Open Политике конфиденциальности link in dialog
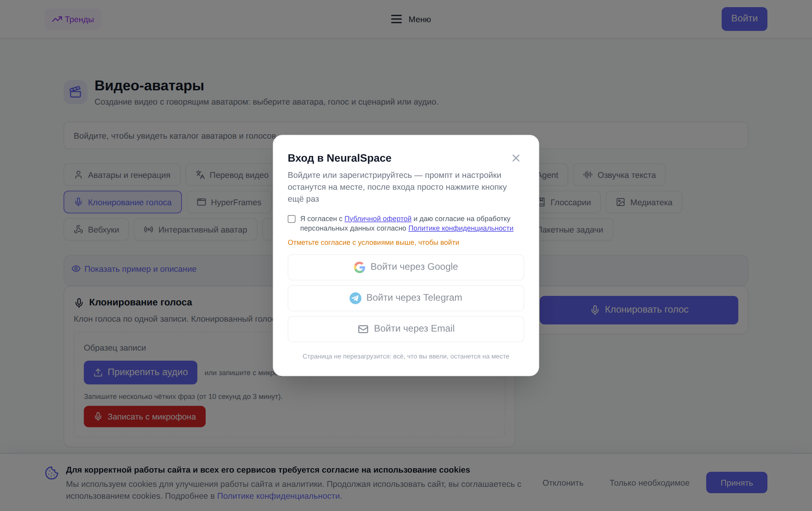This screenshot has width=812, height=511. point(460,228)
